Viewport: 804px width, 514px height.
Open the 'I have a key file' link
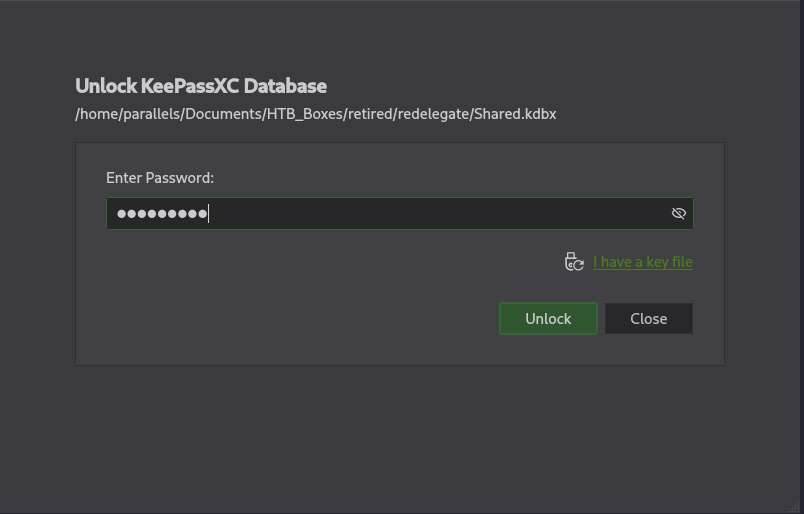[642, 262]
